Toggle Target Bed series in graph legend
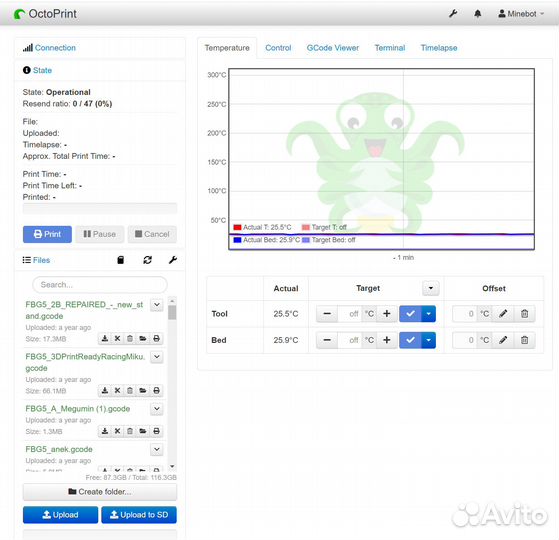This screenshot has width=559, height=540. click(329, 240)
